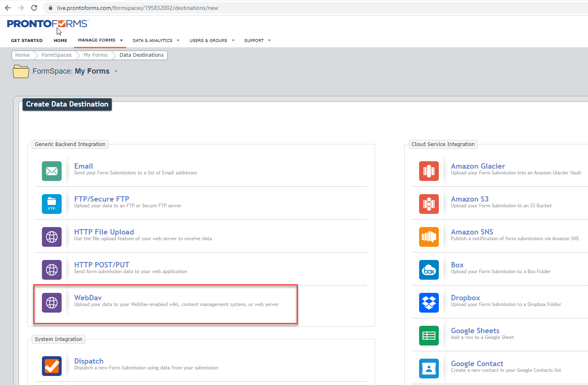Open the Manage Forms menu

[x=97, y=40]
